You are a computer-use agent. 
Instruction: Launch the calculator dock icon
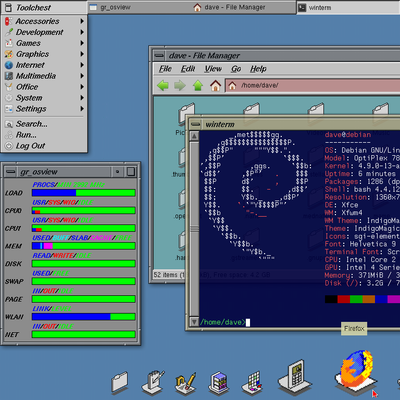tap(295, 378)
